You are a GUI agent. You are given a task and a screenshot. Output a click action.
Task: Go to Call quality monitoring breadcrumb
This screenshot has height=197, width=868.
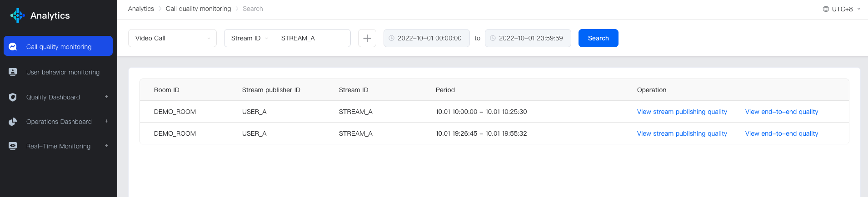[198, 9]
